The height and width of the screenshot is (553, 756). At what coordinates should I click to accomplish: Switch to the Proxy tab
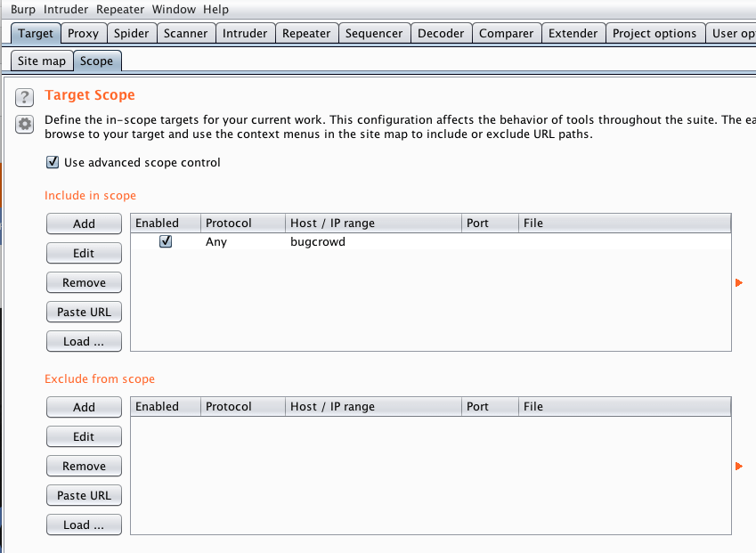83,33
